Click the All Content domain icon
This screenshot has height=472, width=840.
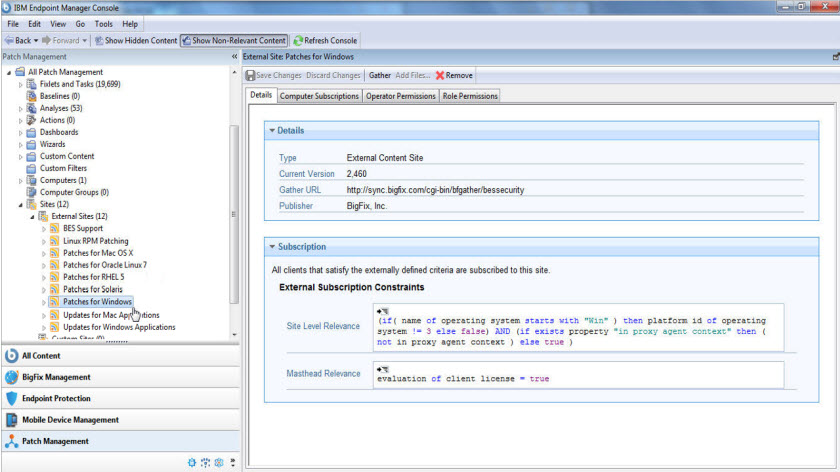coord(12,356)
